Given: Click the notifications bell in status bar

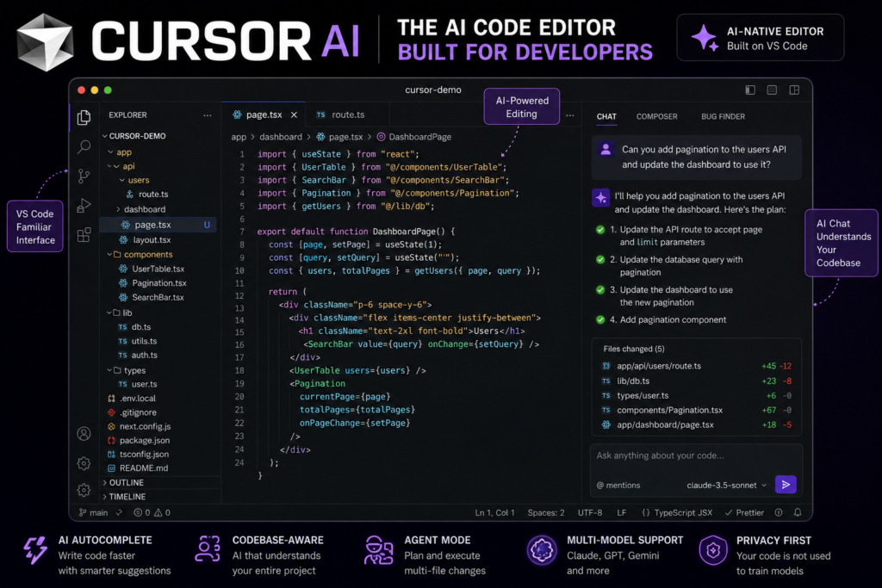Looking at the screenshot, I should pyautogui.click(x=798, y=513).
